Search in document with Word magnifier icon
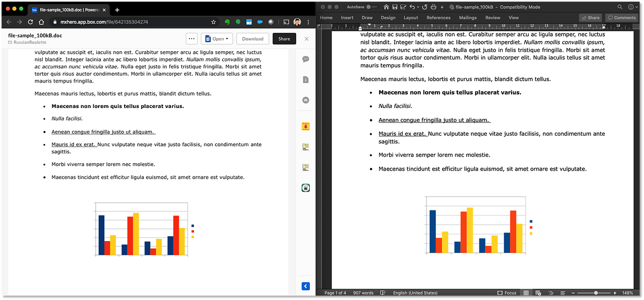The width and height of the screenshot is (644, 300). (x=620, y=7)
